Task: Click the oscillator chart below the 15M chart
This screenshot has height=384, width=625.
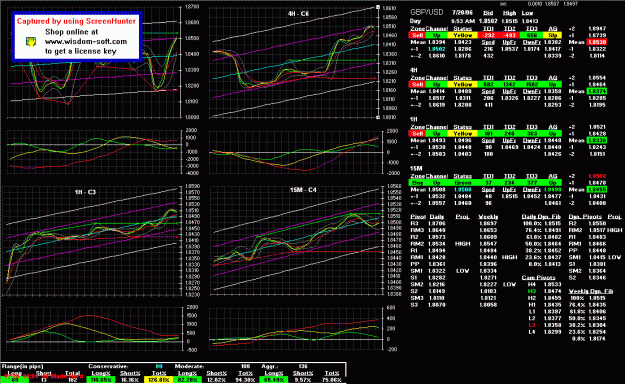Action: [295, 329]
